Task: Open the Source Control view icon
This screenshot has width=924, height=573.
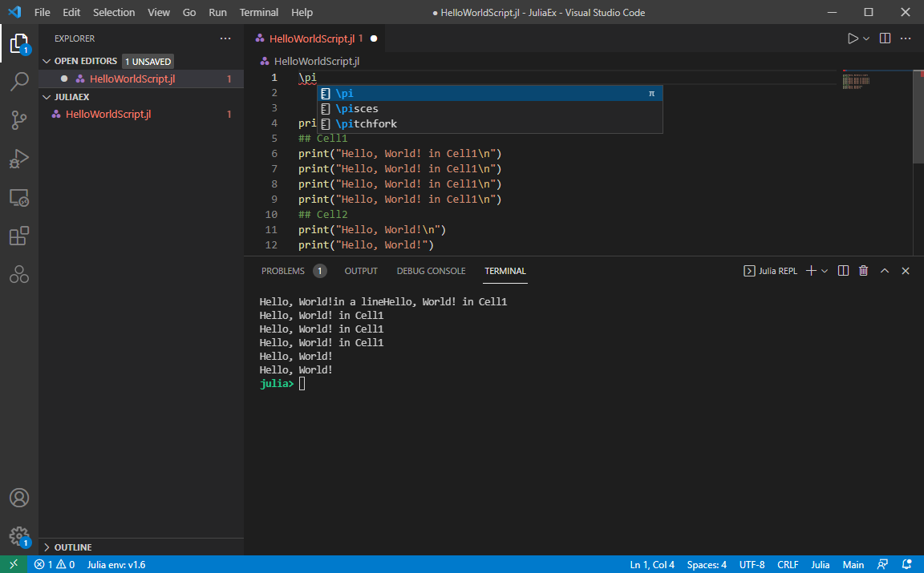Action: click(x=19, y=120)
